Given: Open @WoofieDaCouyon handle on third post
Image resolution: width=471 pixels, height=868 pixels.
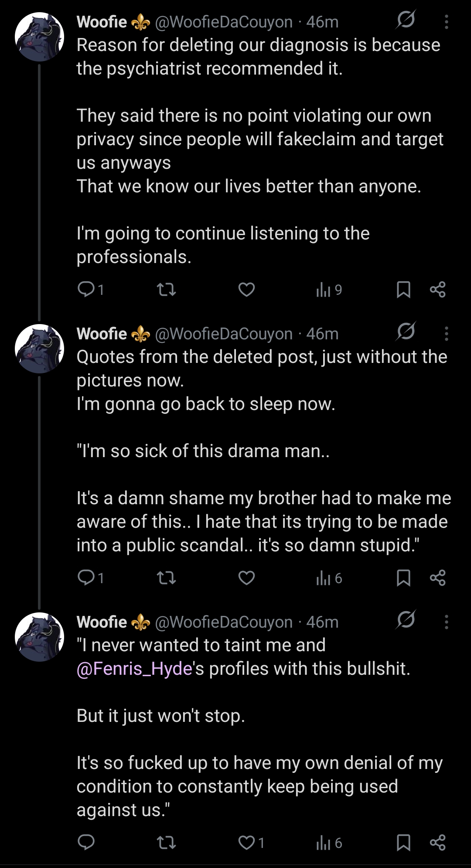Looking at the screenshot, I should (x=224, y=622).
